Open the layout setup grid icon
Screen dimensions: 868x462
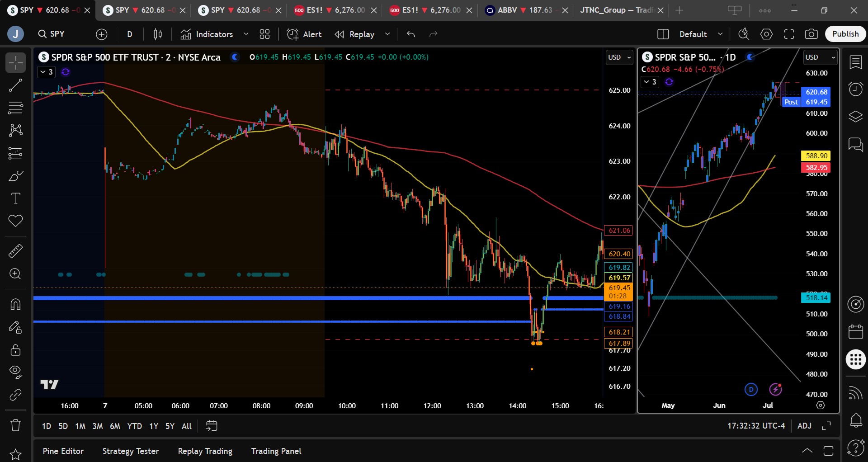[663, 34]
